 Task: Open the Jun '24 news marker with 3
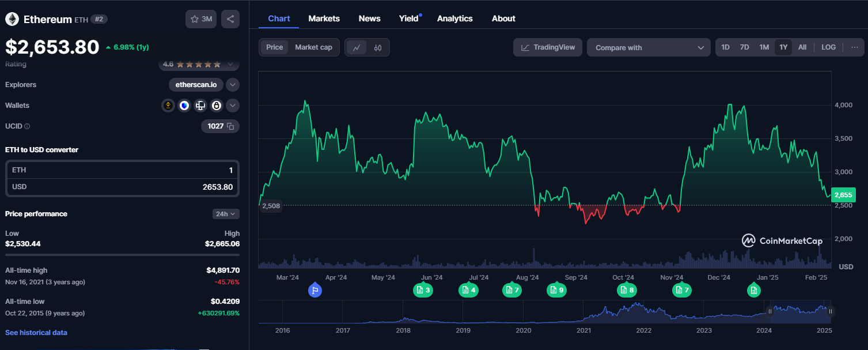click(423, 290)
